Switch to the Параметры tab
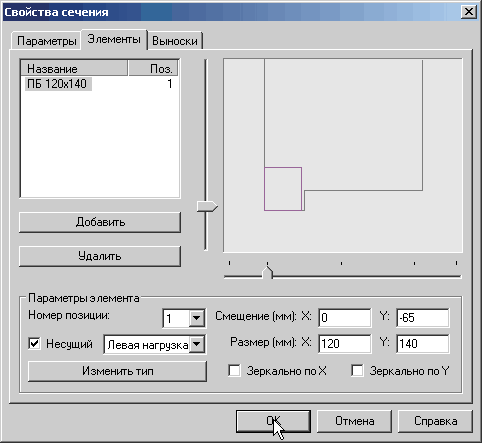This screenshot has width=482, height=443. coord(46,41)
